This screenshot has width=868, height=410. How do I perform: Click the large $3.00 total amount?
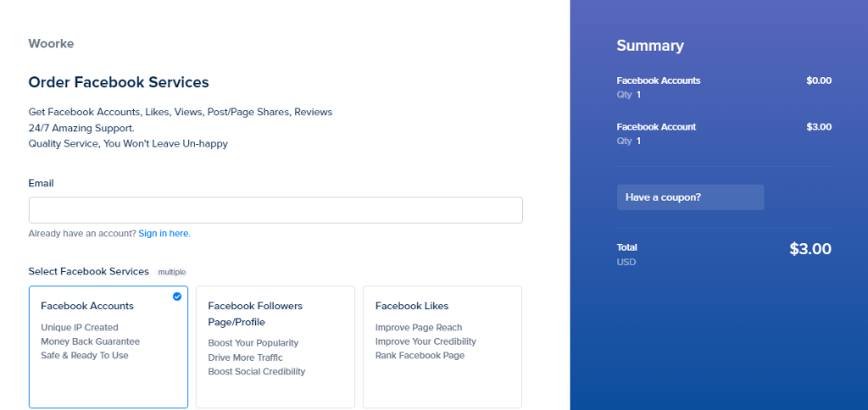(x=810, y=249)
